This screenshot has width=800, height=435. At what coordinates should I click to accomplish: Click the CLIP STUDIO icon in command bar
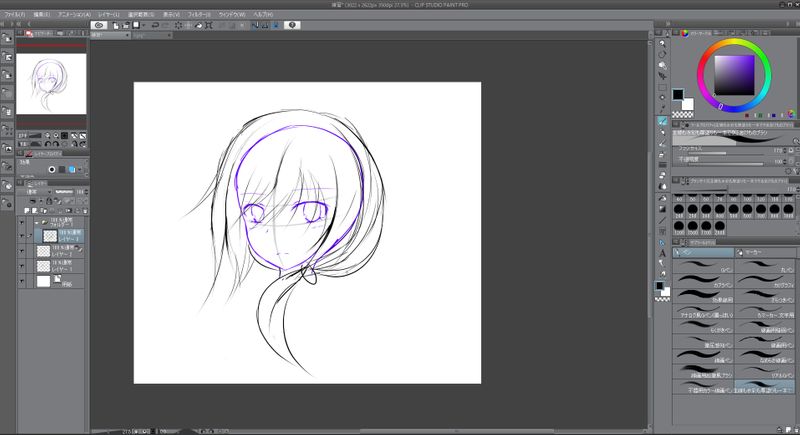(x=100, y=25)
